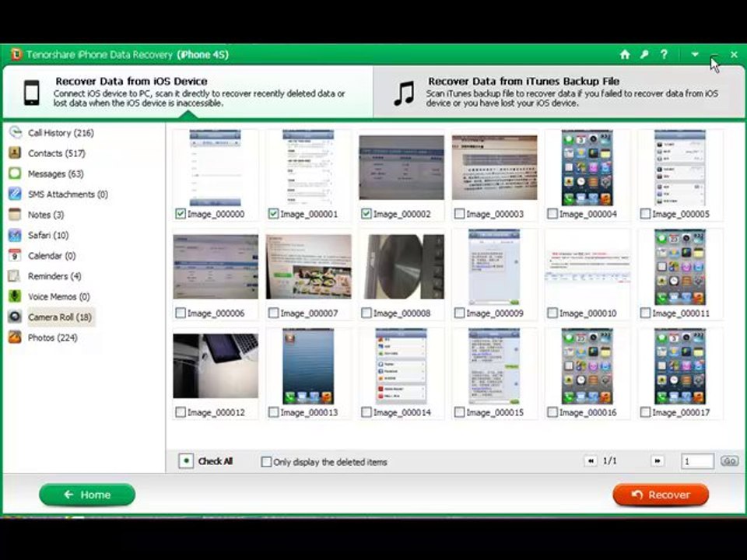Click the Photos sunflower icon

click(15, 337)
